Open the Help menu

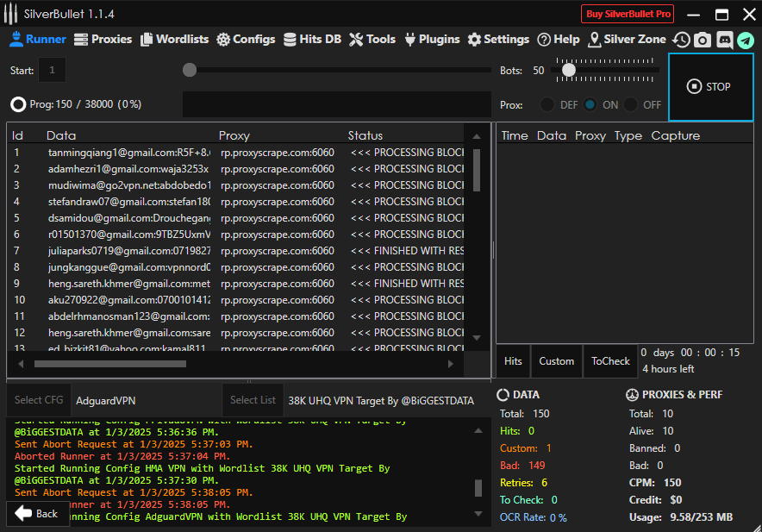(558, 39)
